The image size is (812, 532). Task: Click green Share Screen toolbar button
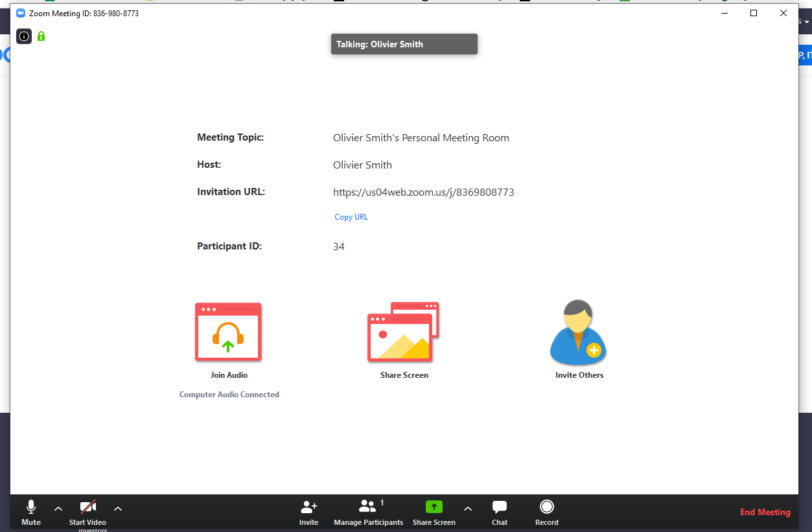(x=434, y=513)
